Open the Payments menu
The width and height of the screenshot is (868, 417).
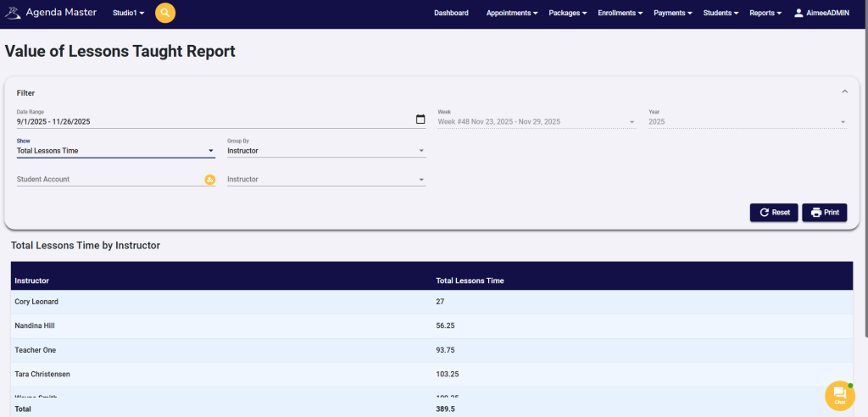pos(672,13)
